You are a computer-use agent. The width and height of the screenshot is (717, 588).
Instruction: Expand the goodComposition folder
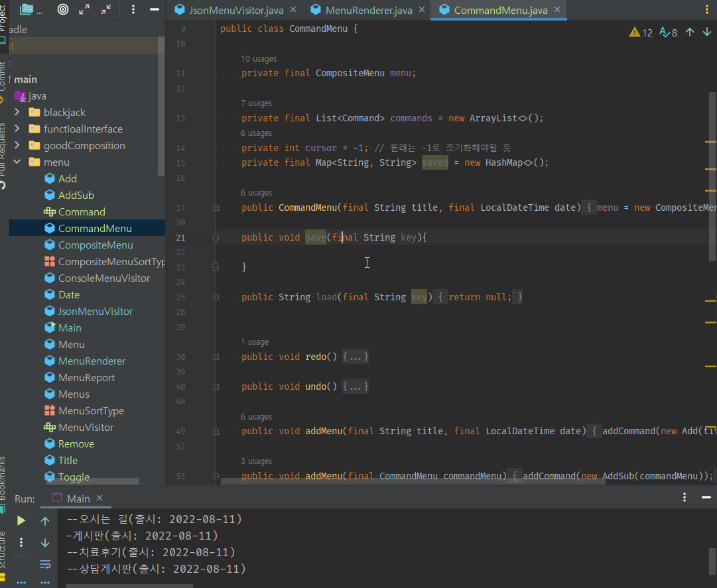pos(17,145)
